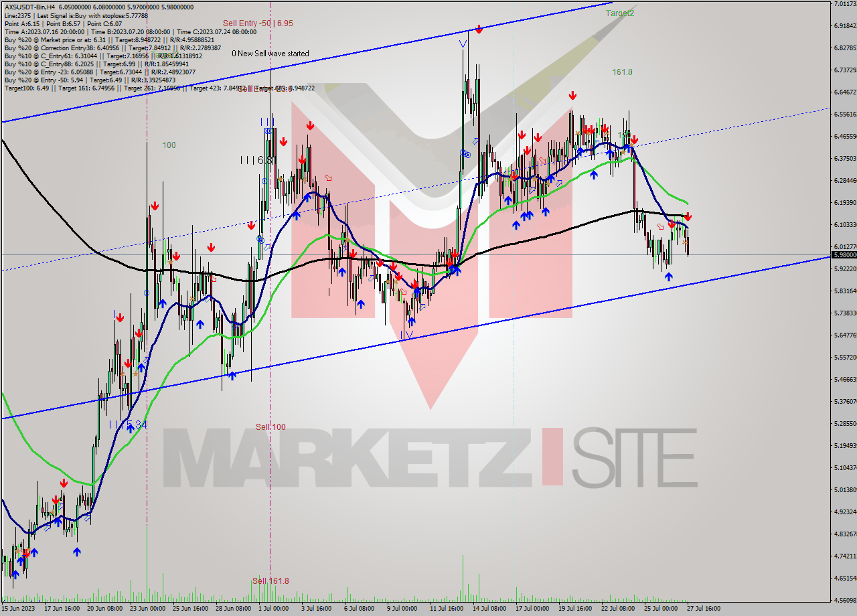Click the '0 New Sell wave started' label

pyautogui.click(x=270, y=54)
